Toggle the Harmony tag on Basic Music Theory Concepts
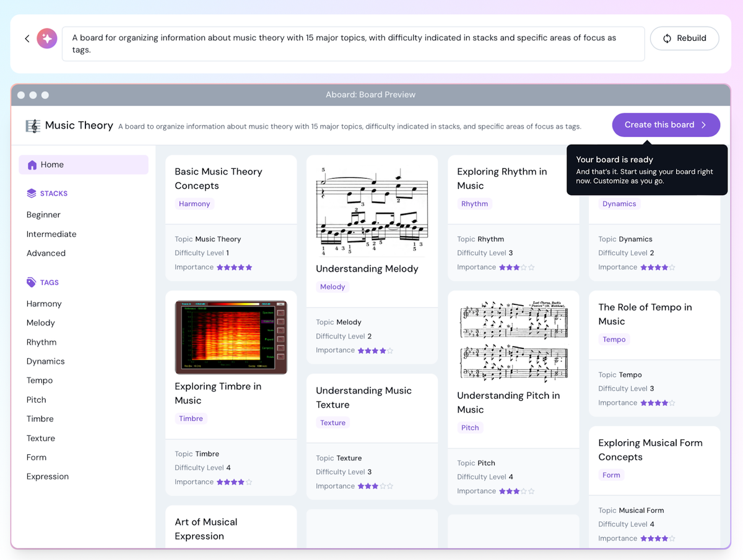The image size is (743, 560). pos(194,203)
